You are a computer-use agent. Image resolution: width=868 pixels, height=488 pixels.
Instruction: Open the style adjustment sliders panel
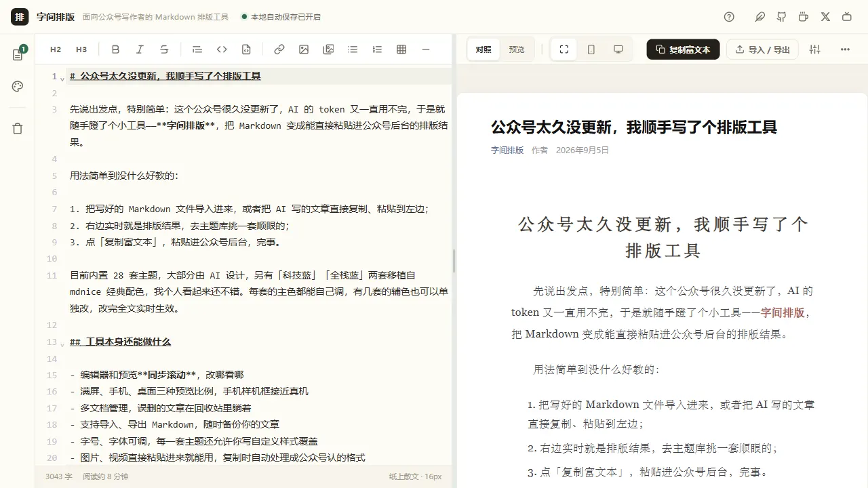815,49
